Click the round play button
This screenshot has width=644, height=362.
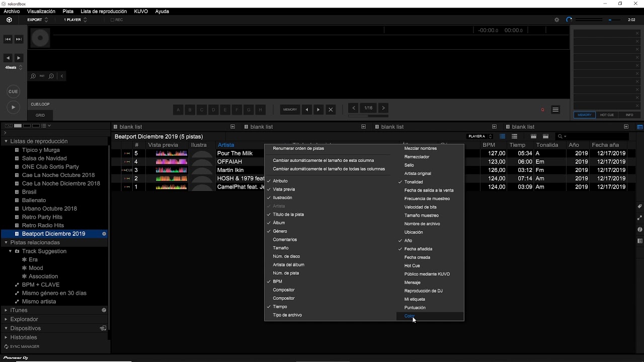[x=13, y=107]
